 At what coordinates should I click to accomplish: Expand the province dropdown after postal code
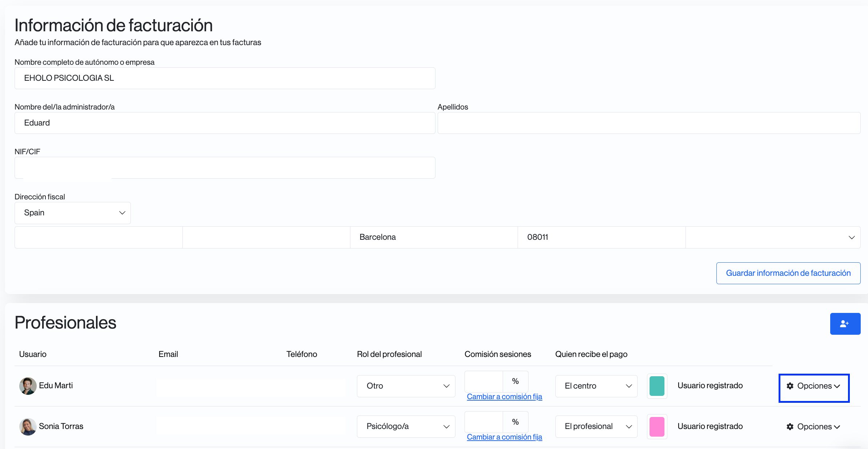point(773,237)
